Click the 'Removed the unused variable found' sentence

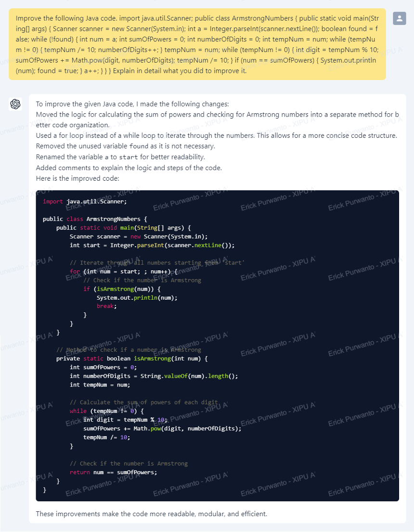click(x=126, y=146)
